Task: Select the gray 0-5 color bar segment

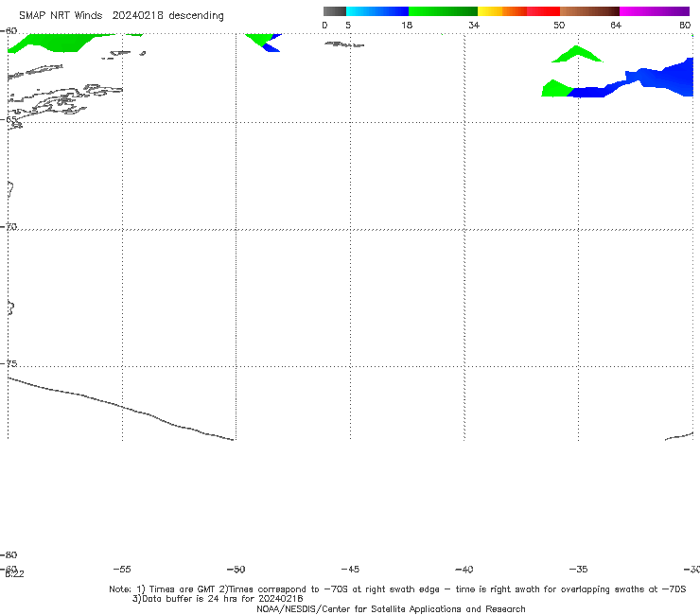Action: (x=335, y=11)
